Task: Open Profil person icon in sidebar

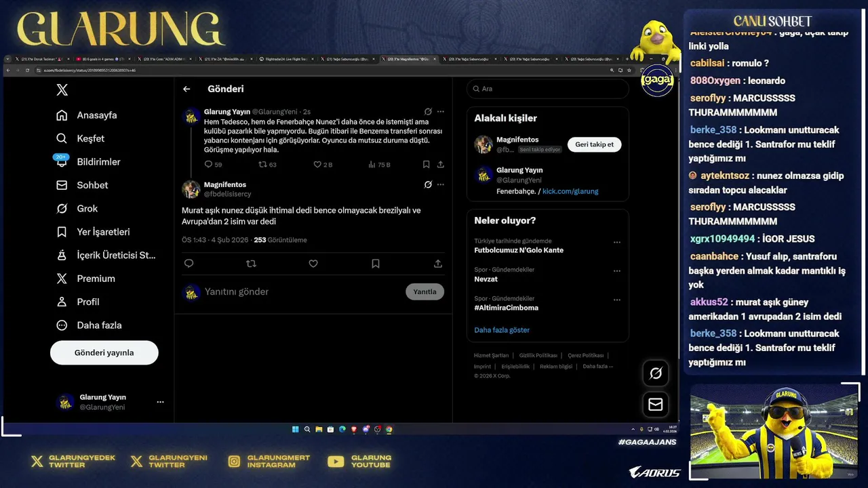Action: (x=62, y=302)
